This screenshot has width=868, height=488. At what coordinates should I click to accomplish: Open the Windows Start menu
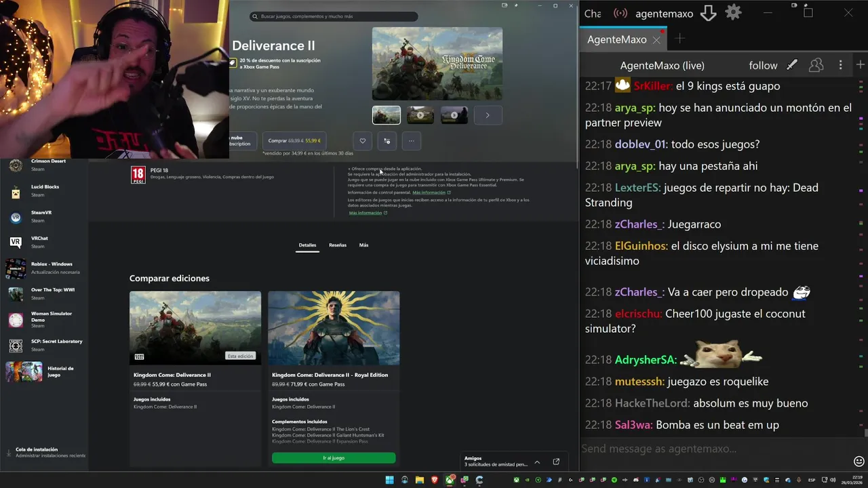[389, 480]
